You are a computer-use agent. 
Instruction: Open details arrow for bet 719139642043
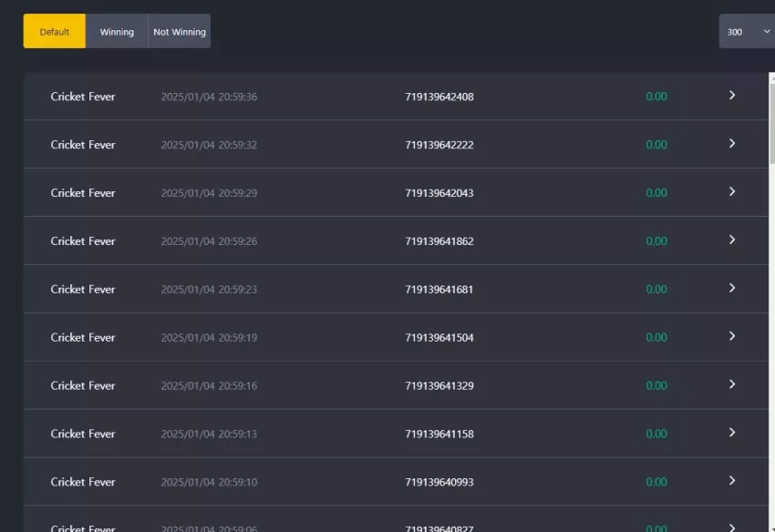[732, 191]
